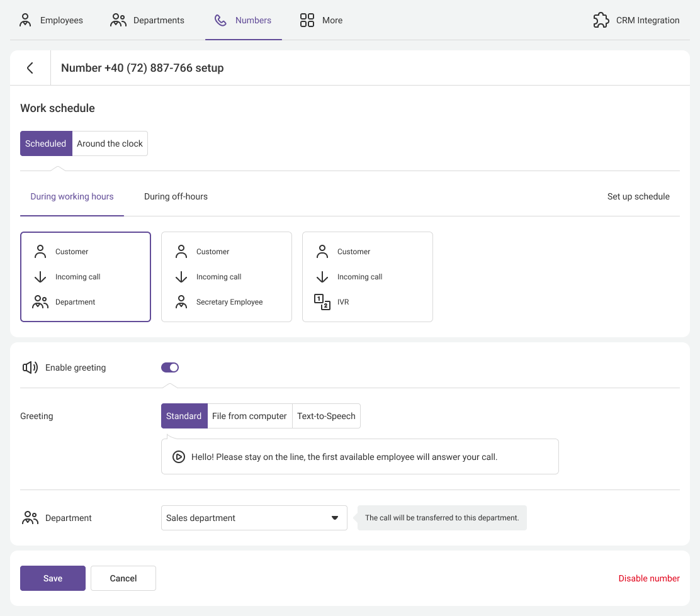Viewport: 700px width, 616px height.
Task: Open the Set up schedule link
Action: pos(638,196)
